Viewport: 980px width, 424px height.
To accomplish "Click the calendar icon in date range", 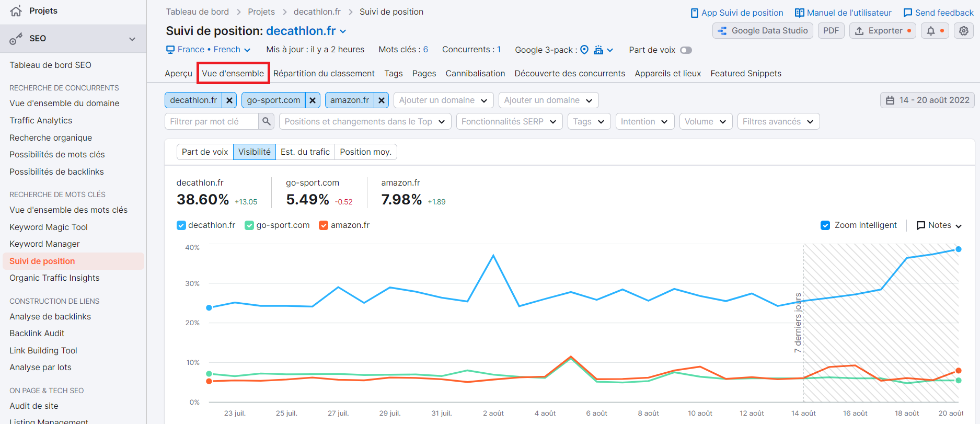I will coord(890,100).
